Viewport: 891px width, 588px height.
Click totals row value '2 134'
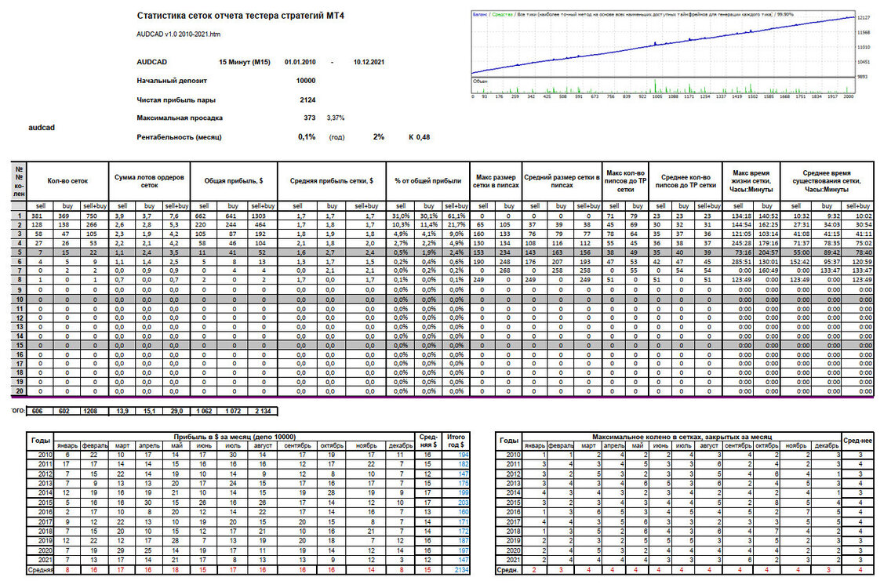[263, 411]
